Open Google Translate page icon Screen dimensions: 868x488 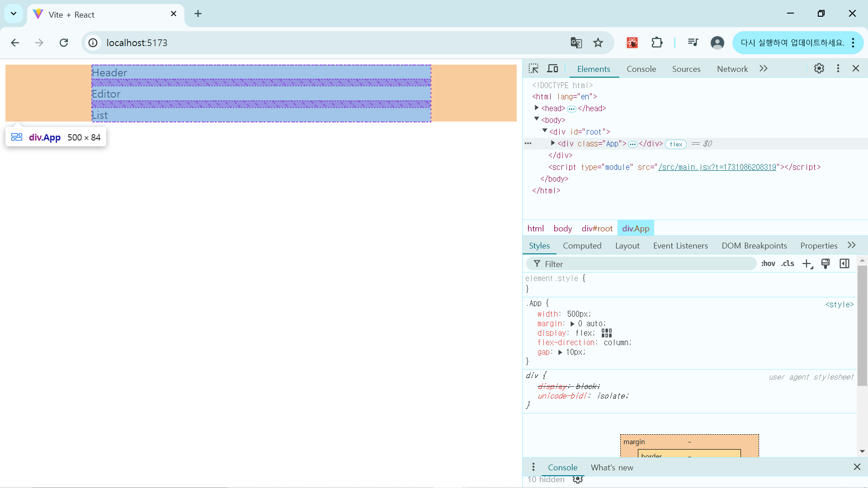point(576,42)
